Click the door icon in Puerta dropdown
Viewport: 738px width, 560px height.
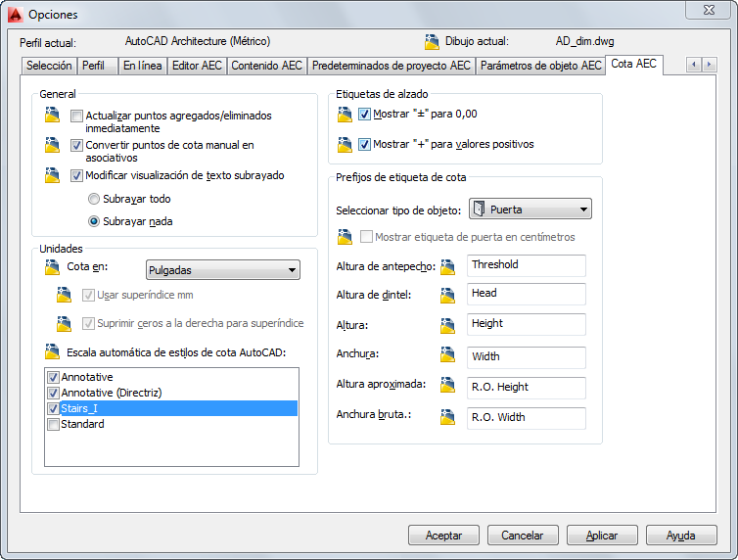pos(480,209)
